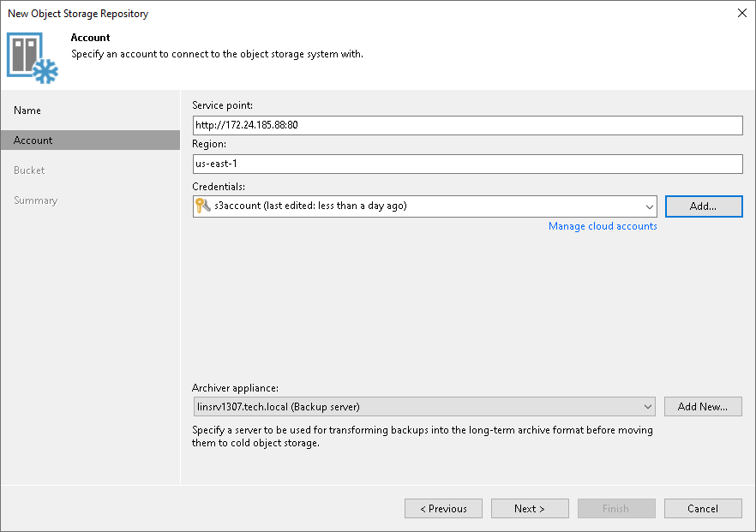Open the Manage cloud accounts link
The image size is (756, 532).
point(603,226)
